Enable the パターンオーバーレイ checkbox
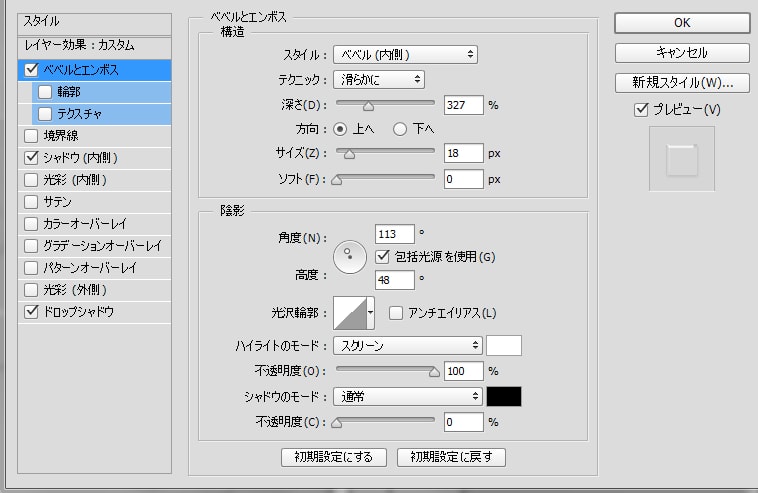This screenshot has height=493, width=758. point(31,268)
